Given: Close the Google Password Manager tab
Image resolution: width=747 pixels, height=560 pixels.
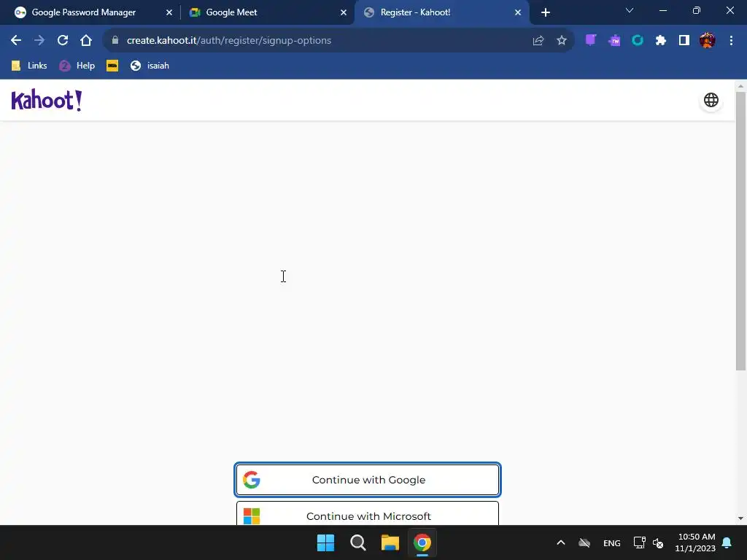Looking at the screenshot, I should pyautogui.click(x=169, y=12).
